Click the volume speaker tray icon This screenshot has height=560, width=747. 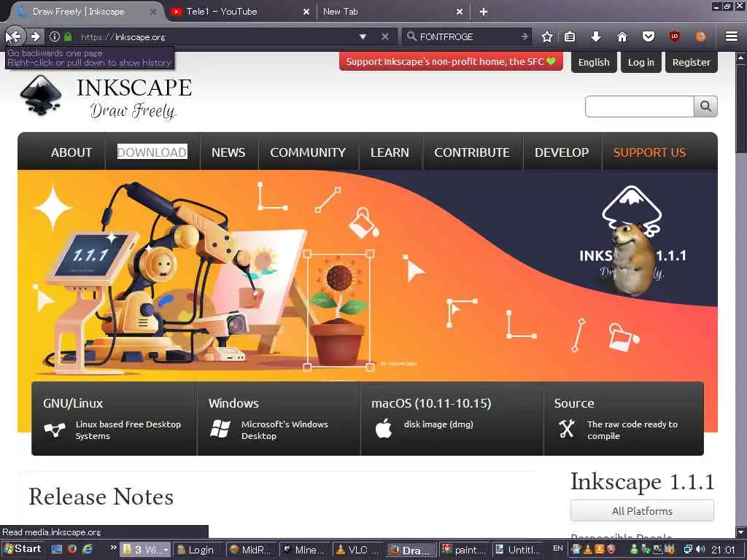(700, 550)
